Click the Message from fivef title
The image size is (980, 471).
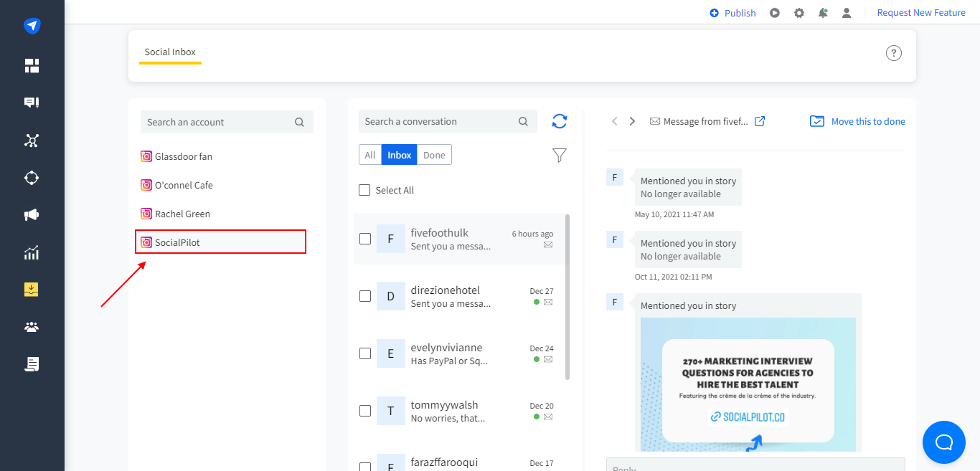705,121
